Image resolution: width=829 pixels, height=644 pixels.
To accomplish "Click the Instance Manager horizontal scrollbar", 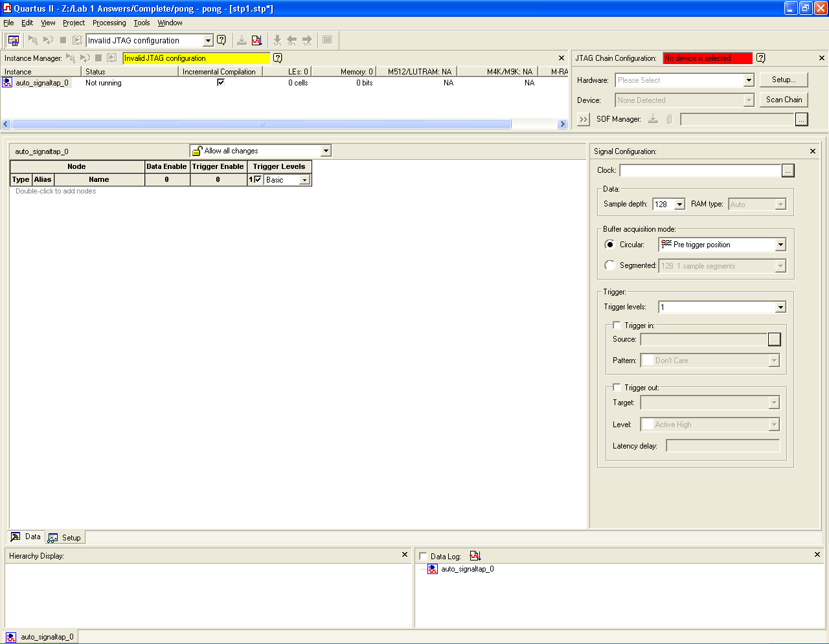I will pyautogui.click(x=262, y=124).
